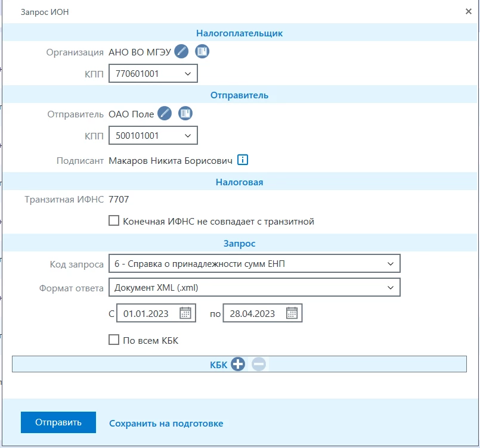Viewport: 480px width, 448px height.
Task: Click the 'Сохранить на подготовке' link
Action: tap(166, 424)
